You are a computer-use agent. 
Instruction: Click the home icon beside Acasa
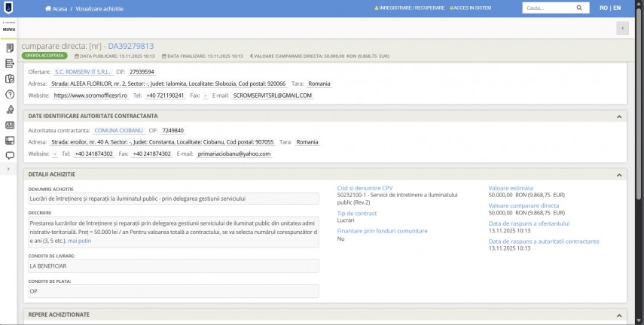(48, 8)
